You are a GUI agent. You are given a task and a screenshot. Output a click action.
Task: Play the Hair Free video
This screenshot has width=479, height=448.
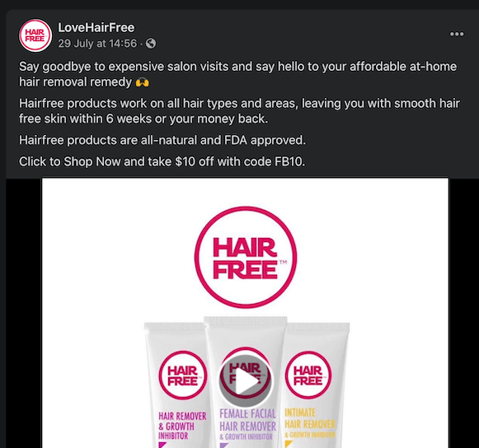(x=246, y=381)
